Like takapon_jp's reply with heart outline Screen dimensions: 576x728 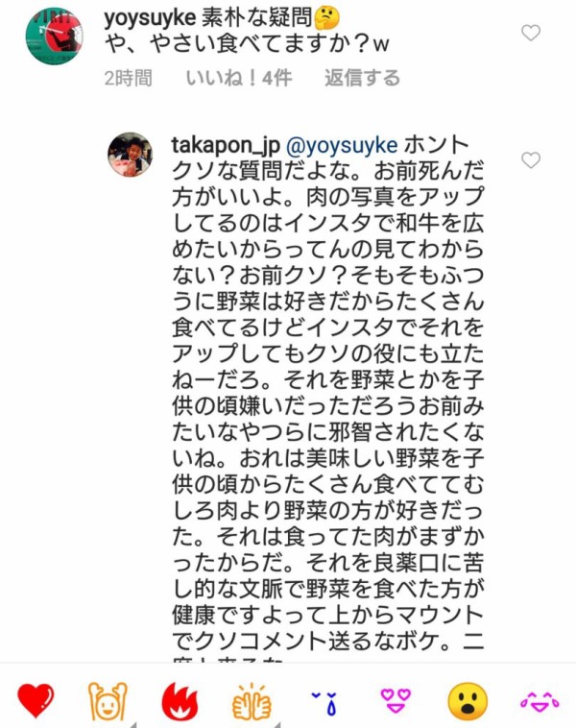coord(531,159)
